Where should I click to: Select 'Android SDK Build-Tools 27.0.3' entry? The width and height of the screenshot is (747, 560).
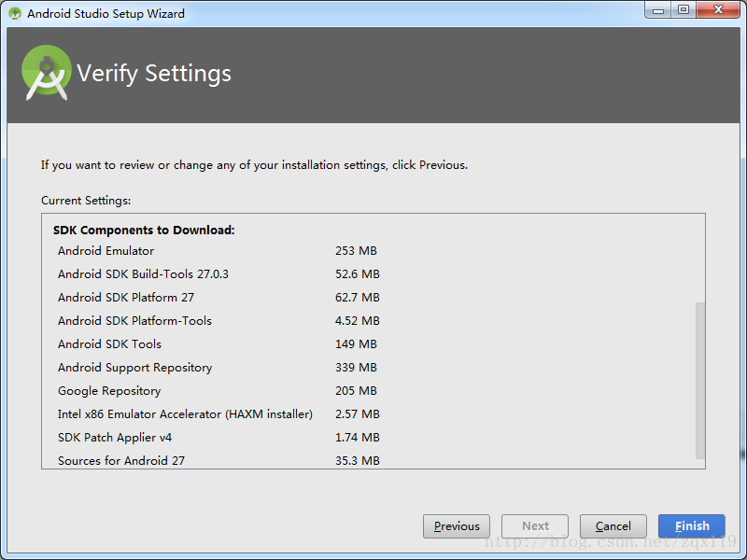(143, 273)
